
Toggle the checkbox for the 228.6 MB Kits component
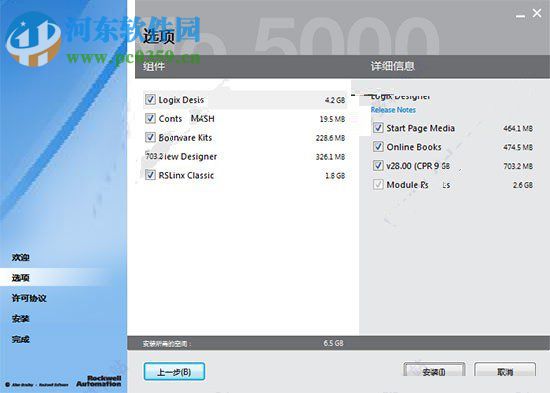tap(150, 137)
